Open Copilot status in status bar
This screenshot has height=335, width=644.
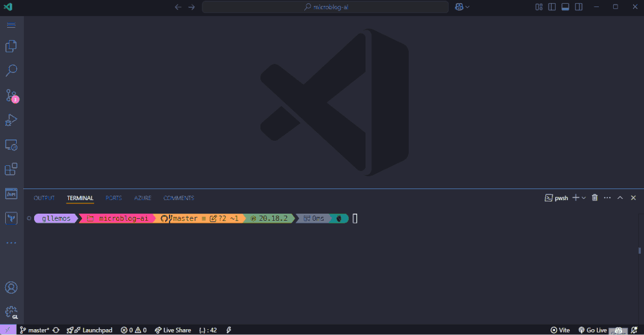click(x=618, y=330)
